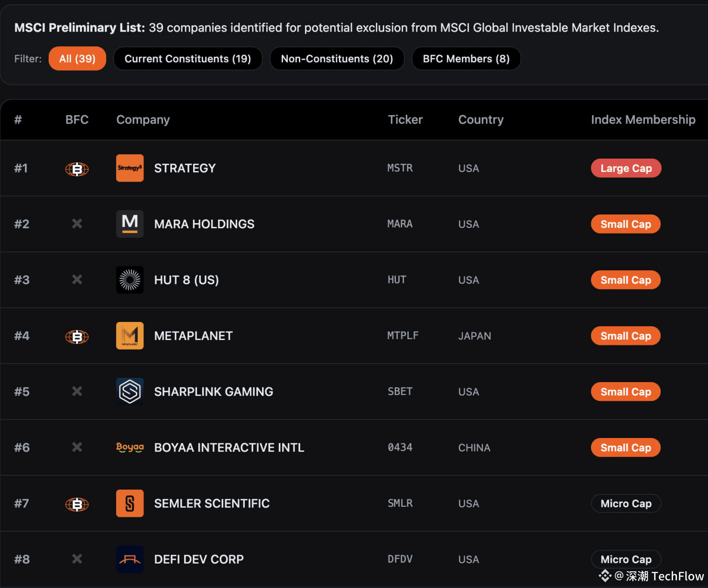Click the non-member X mark for MARA Holdings

click(x=77, y=224)
